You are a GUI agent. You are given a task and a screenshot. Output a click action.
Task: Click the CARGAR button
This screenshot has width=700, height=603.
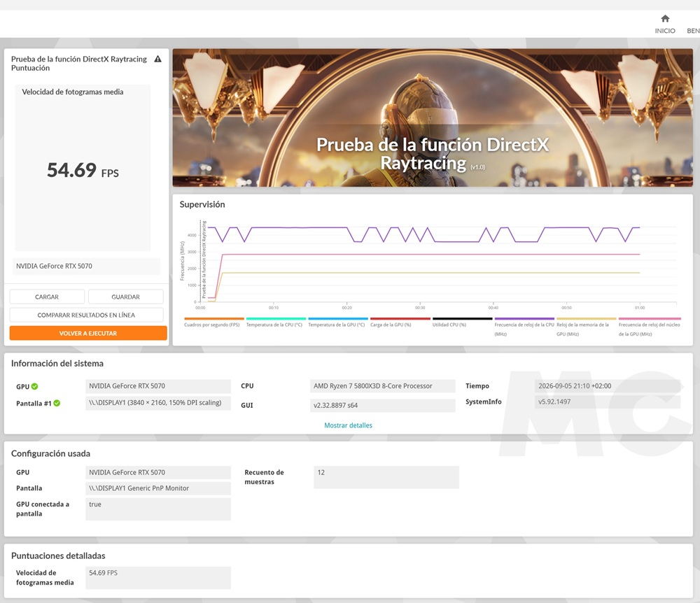(47, 297)
